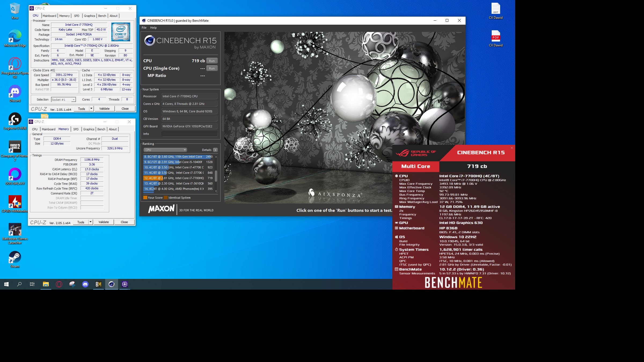This screenshot has height=362, width=644.
Task: Open Opera GX from the taskbar
Action: (x=59, y=284)
